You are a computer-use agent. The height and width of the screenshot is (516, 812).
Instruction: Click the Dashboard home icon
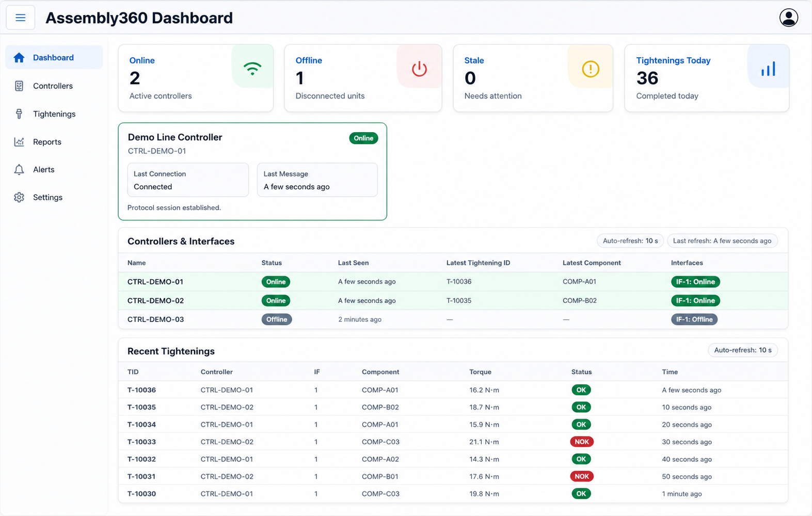(x=19, y=58)
